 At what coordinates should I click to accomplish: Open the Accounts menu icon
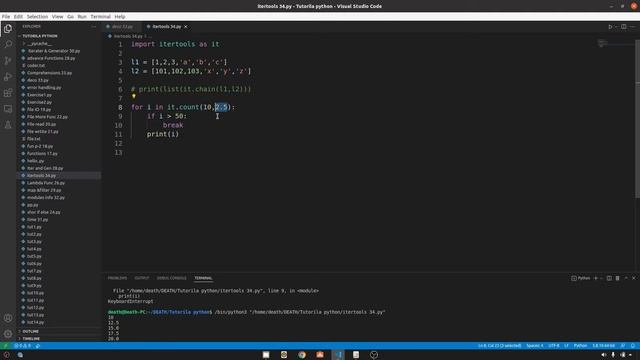click(x=8, y=318)
